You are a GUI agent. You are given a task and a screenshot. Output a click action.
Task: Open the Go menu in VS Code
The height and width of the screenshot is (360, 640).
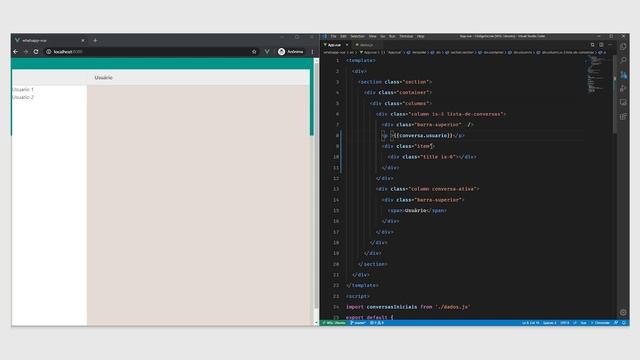click(383, 36)
